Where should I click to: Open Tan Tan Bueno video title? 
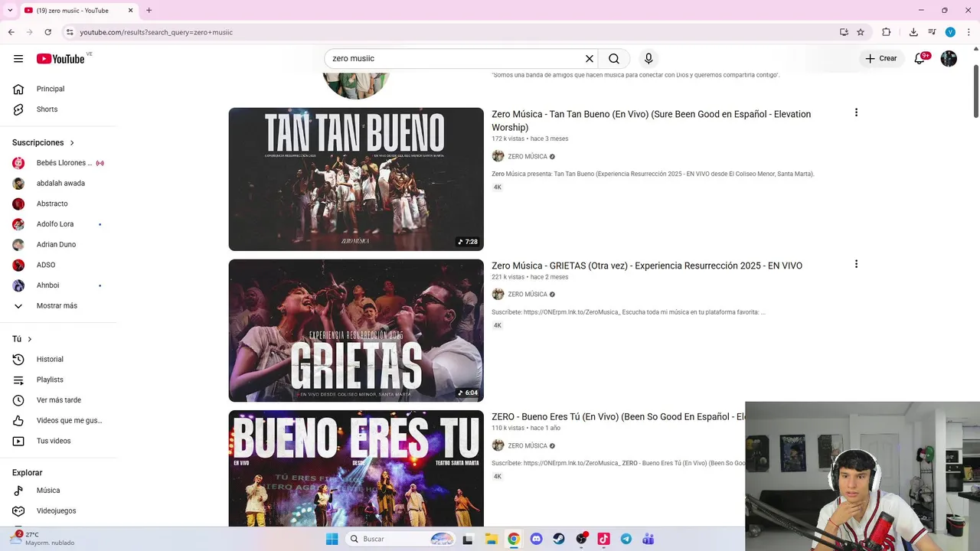[651, 121]
